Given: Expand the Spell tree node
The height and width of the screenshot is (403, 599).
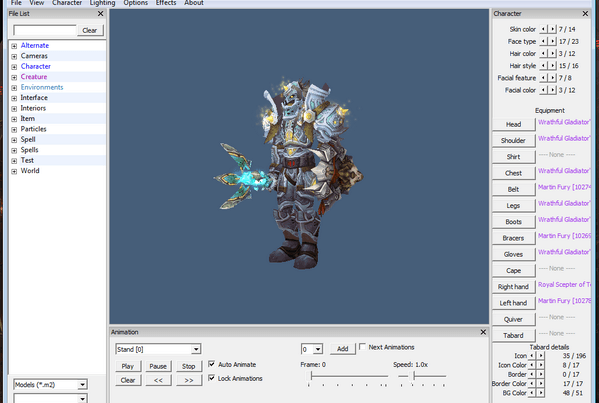Looking at the screenshot, I should tap(14, 140).
